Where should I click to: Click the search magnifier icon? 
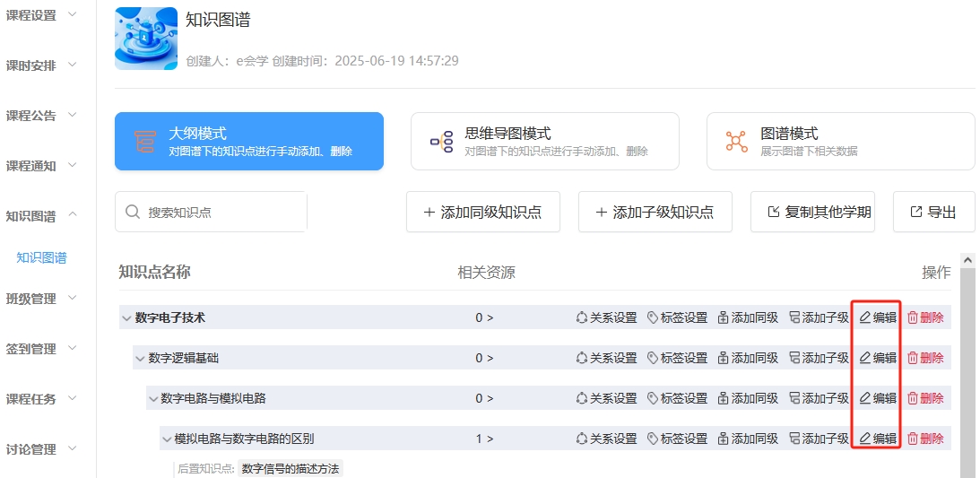click(x=133, y=213)
